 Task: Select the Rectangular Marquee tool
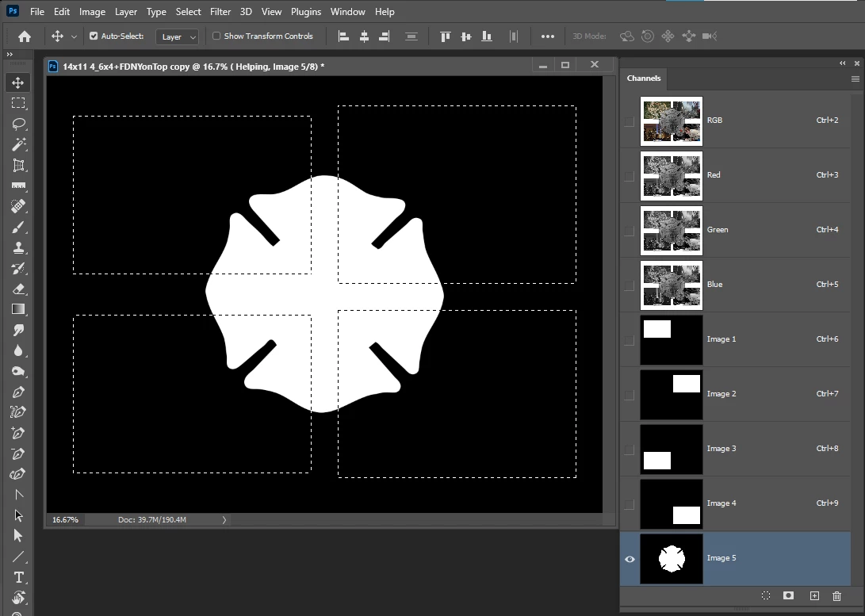(x=18, y=103)
